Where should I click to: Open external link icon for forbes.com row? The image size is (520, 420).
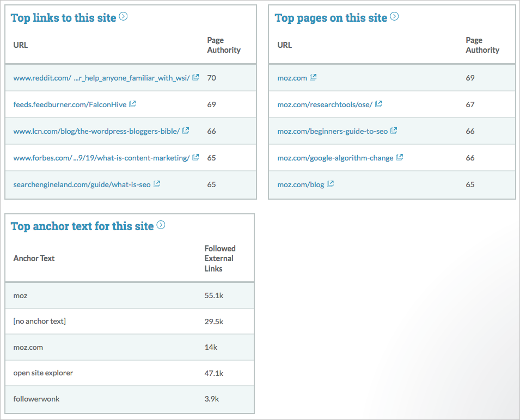pos(195,157)
